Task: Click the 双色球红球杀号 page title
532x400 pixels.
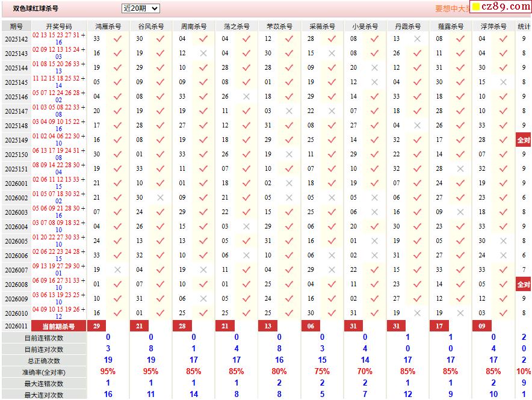Action: point(36,9)
